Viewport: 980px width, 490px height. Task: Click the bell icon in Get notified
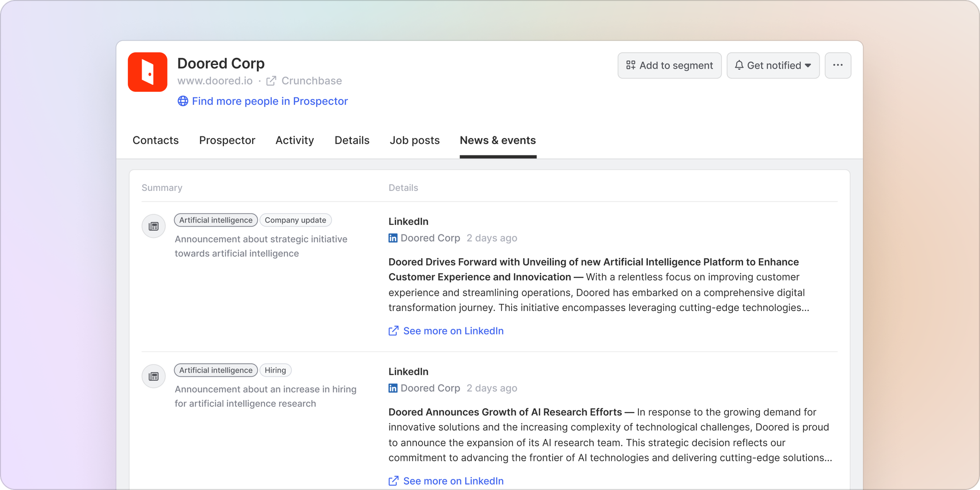click(x=739, y=65)
